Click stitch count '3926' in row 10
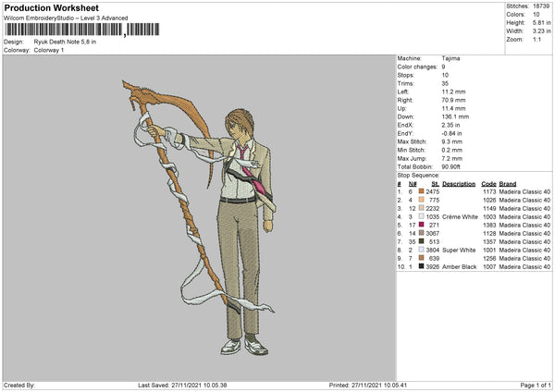This screenshot has height=392, width=555. pyautogui.click(x=433, y=267)
